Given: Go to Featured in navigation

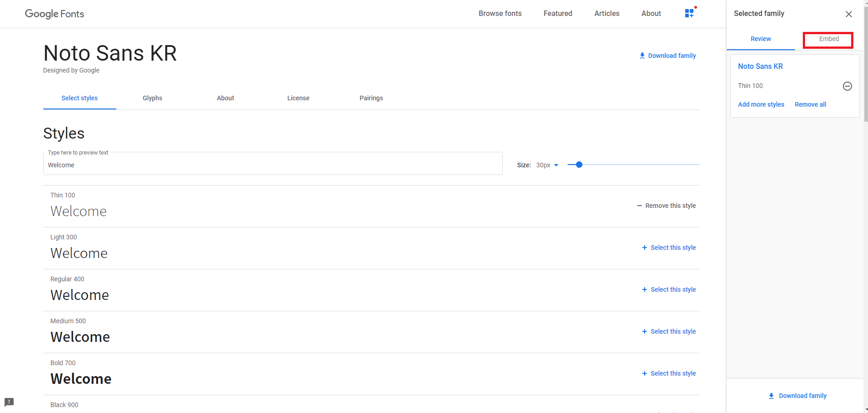Looking at the screenshot, I should point(558,14).
